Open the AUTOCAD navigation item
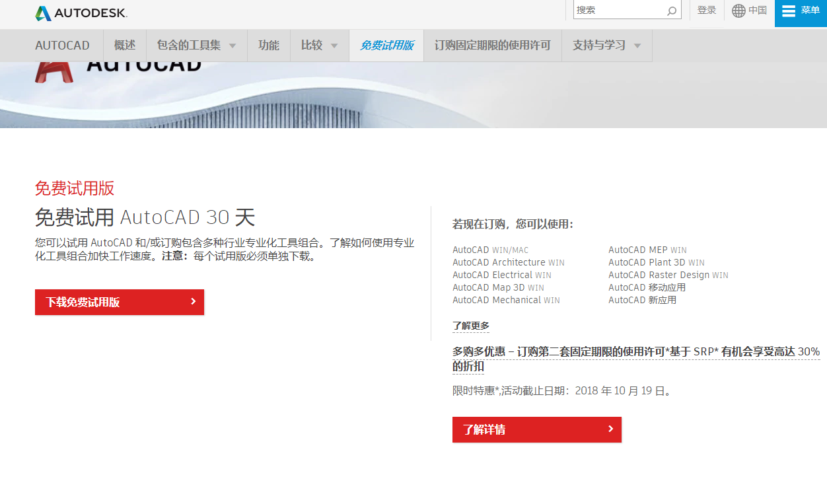 [62, 46]
